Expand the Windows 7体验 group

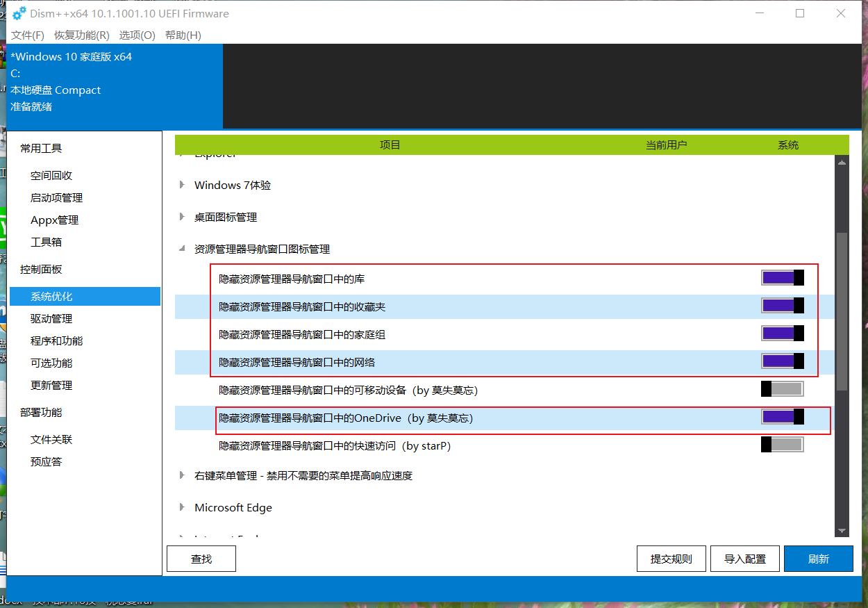pyautogui.click(x=182, y=185)
